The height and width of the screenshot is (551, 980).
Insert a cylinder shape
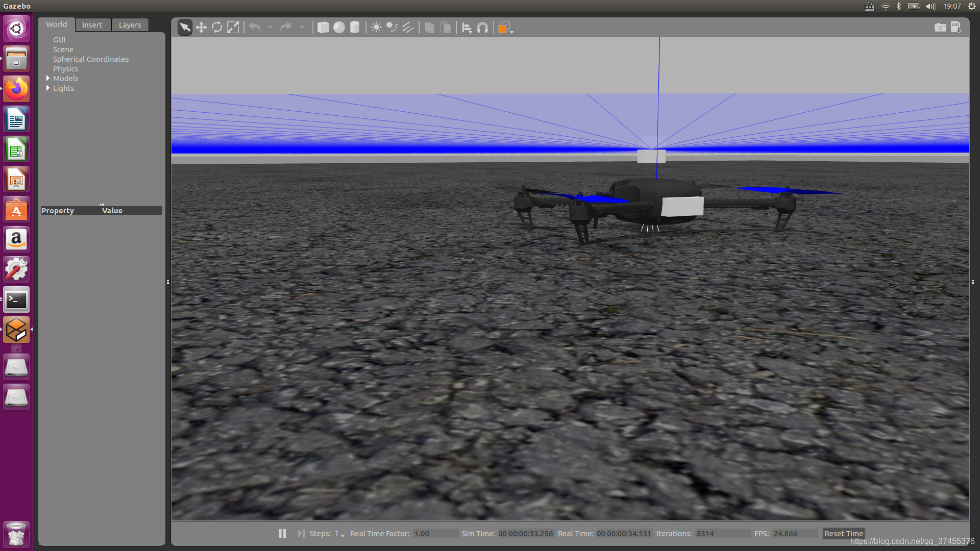pos(355,27)
